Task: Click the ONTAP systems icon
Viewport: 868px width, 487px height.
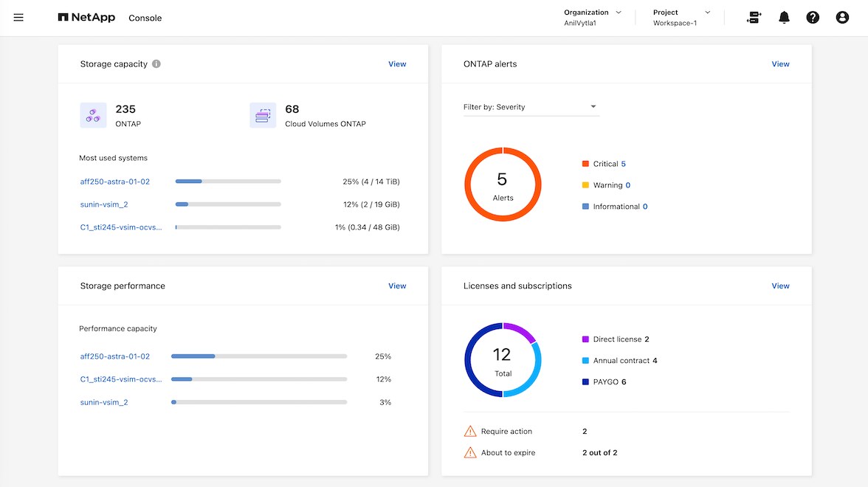Action: click(93, 116)
